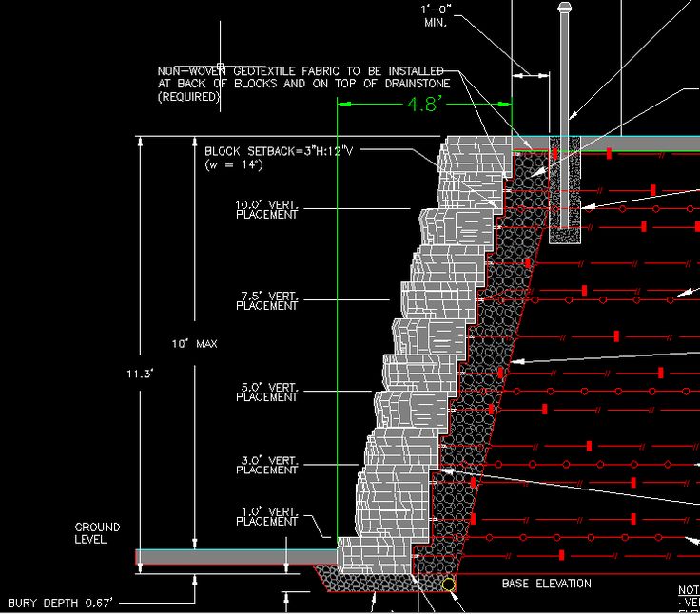Image resolution: width=700 pixels, height=614 pixels.
Task: Select the 10' MAX dimension text
Action: [194, 344]
